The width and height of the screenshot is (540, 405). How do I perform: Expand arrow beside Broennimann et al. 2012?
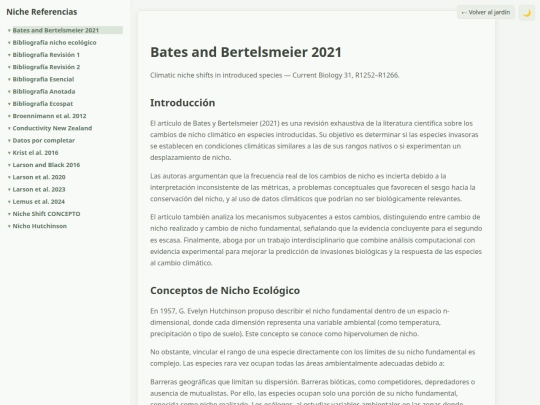click(9, 116)
